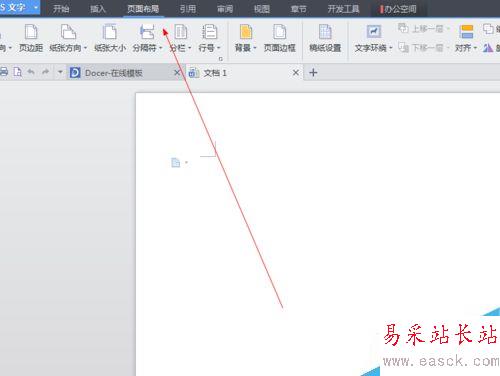Select the 文字环绕 text wrap icon

coord(374,32)
